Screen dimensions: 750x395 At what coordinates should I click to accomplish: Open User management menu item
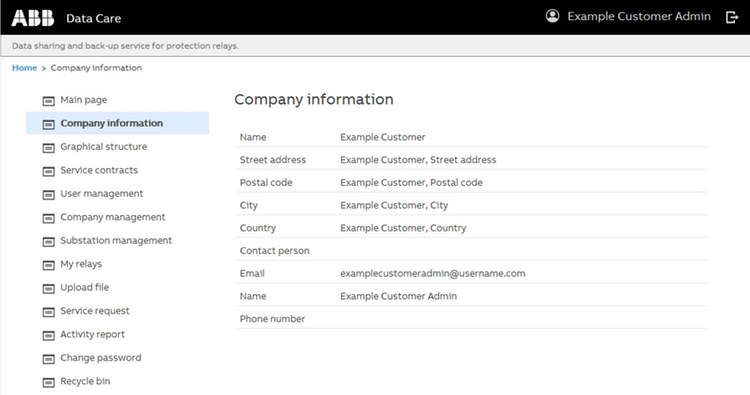pos(101,194)
